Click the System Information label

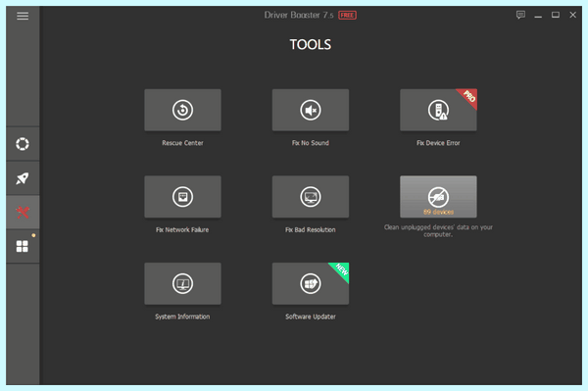182,317
